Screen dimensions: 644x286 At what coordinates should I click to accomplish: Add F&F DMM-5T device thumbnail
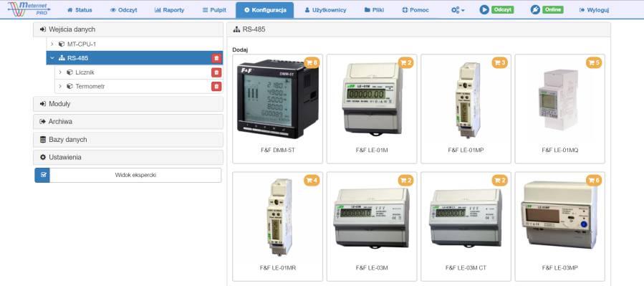(x=278, y=99)
